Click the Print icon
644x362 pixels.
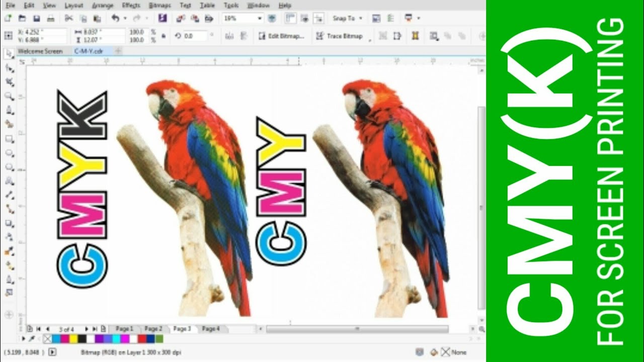click(50, 18)
